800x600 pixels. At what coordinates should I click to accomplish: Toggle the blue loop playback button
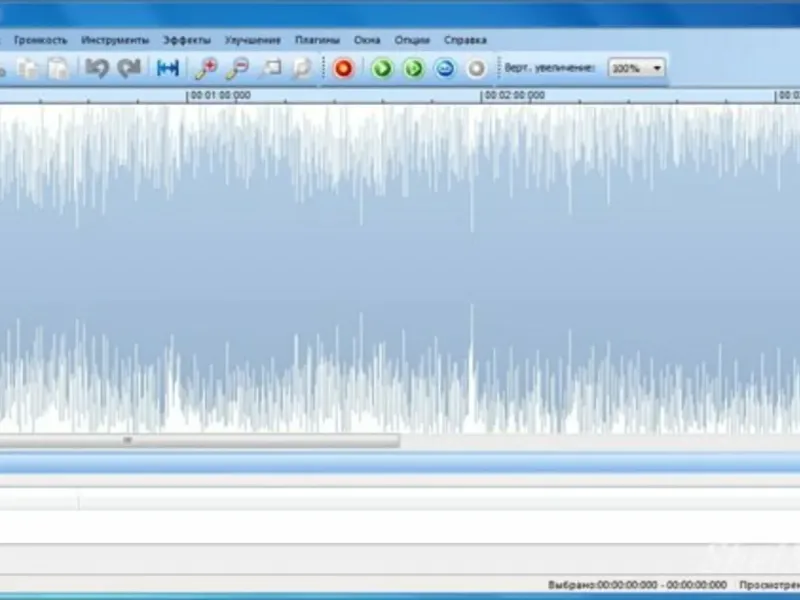[445, 68]
